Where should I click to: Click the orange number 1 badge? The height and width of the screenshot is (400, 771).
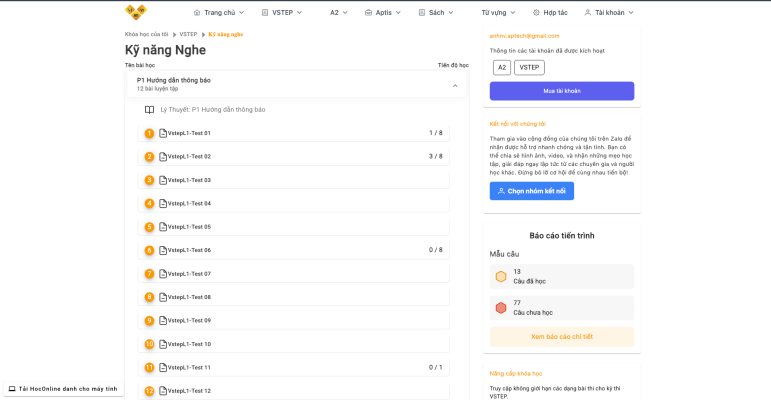point(149,133)
